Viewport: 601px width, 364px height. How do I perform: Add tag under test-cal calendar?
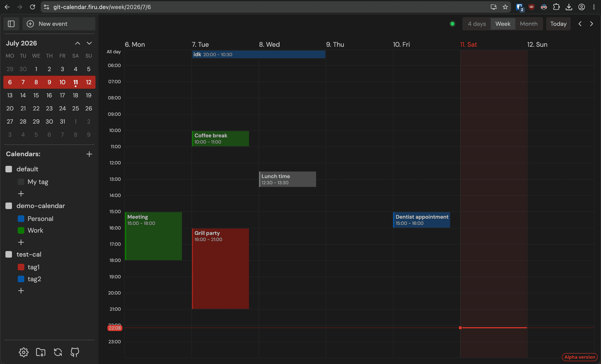pos(21,291)
